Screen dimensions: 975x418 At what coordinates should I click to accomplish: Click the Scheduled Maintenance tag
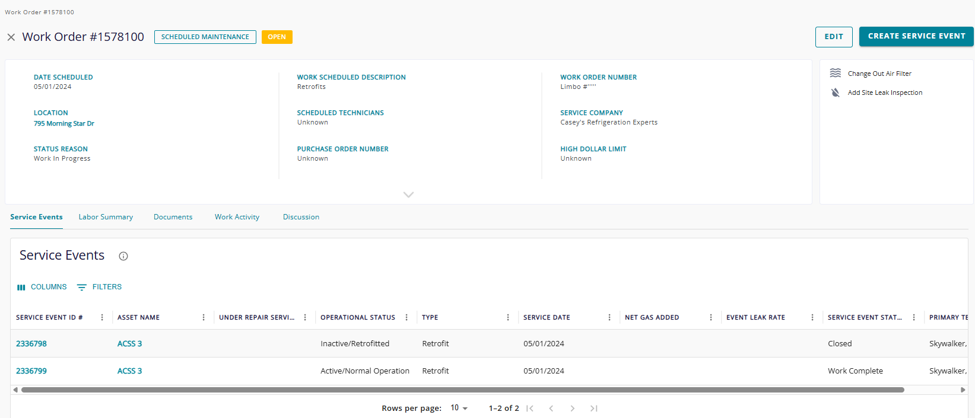(x=205, y=37)
